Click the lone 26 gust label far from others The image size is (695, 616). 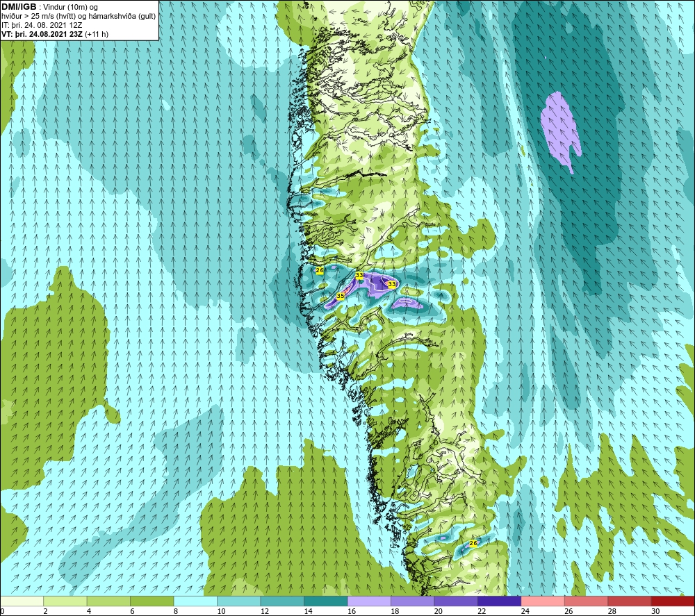[473, 543]
